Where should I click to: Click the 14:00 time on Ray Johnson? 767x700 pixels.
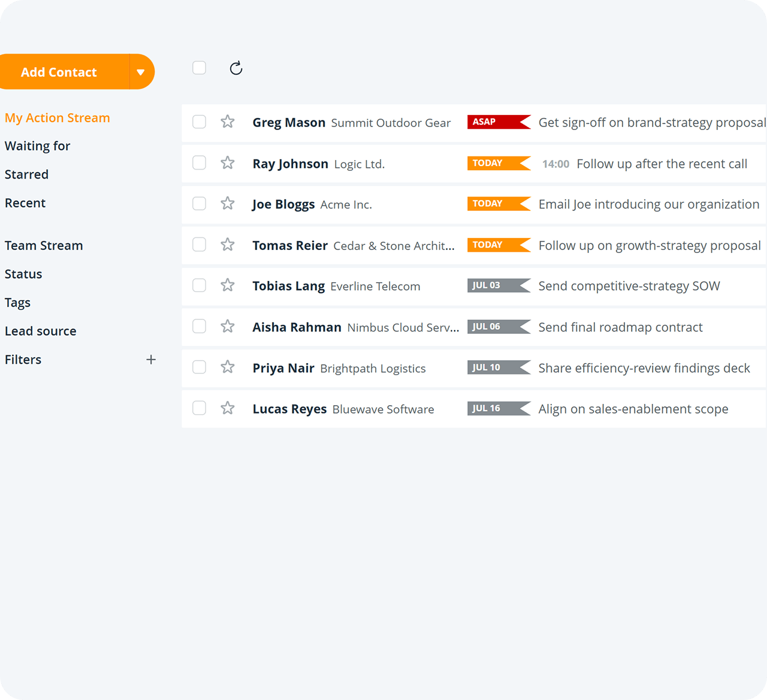pyautogui.click(x=555, y=164)
